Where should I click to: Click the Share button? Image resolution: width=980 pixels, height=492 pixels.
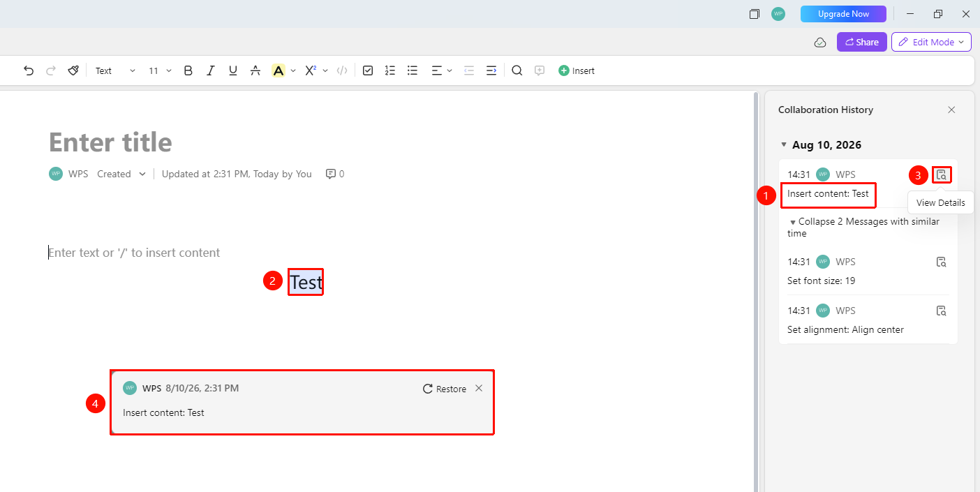862,42
